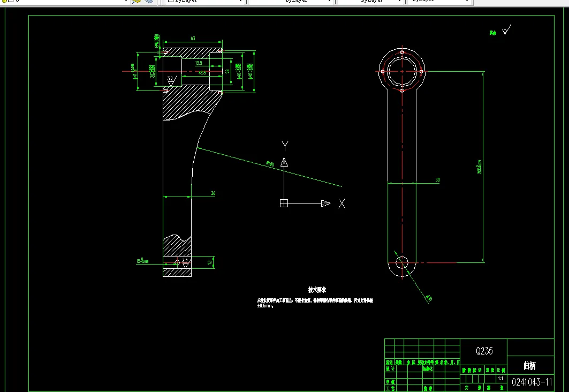Click the UCS X axis label
Screen dimensions: 569x392
[x=342, y=203]
